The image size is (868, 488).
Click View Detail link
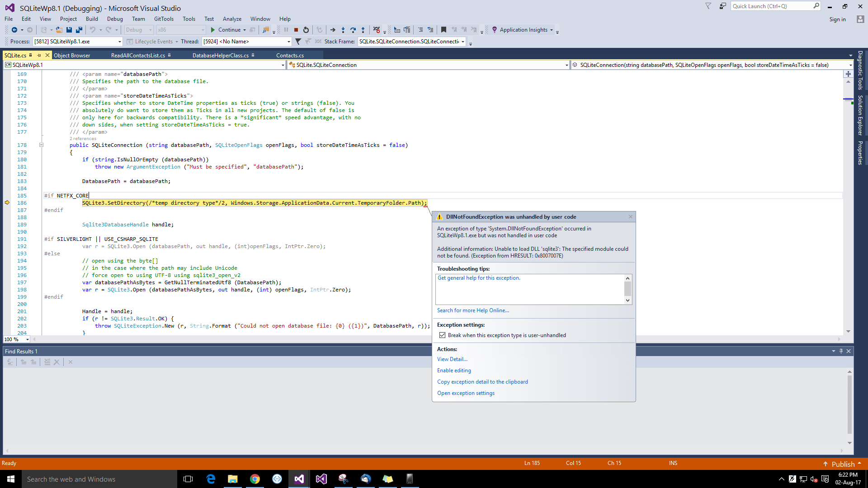(452, 359)
